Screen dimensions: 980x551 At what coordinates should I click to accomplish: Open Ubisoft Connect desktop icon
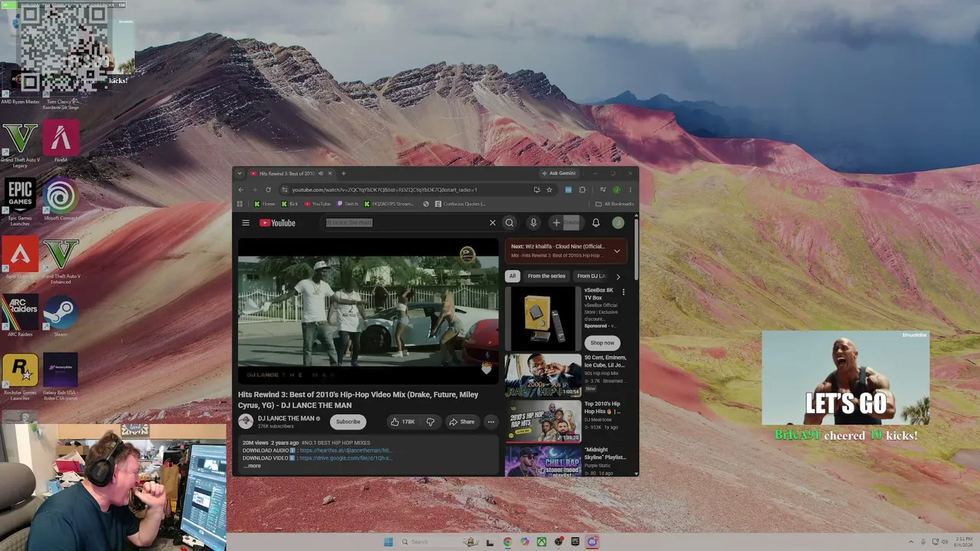60,201
